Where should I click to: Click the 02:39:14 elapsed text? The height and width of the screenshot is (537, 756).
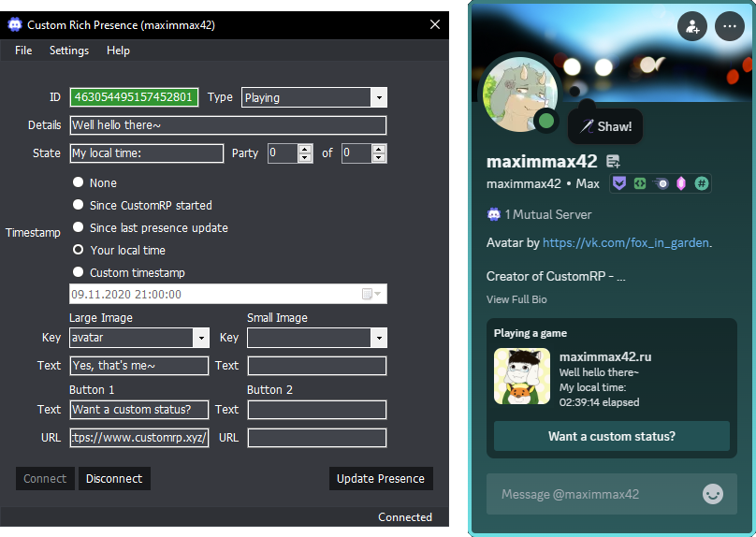[600, 402]
